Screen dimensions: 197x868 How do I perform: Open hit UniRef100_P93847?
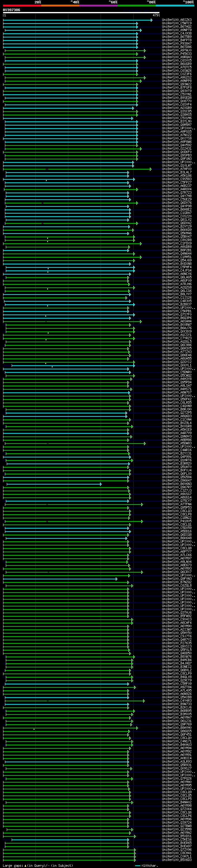point(177,43)
